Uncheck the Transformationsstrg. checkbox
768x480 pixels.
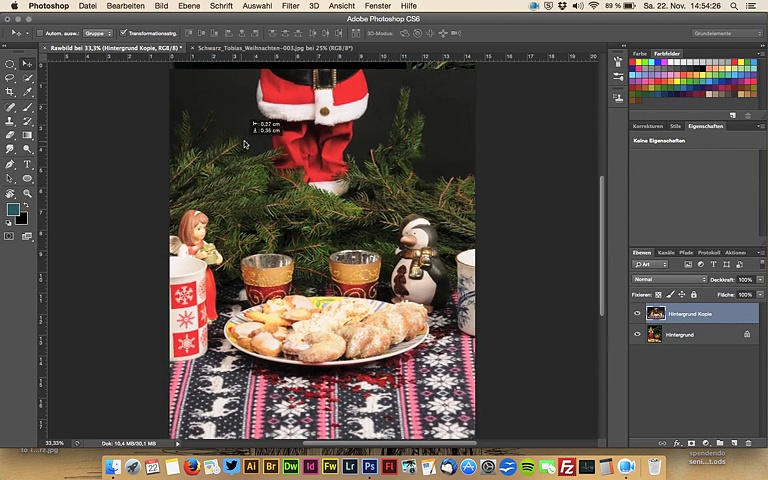tap(123, 33)
